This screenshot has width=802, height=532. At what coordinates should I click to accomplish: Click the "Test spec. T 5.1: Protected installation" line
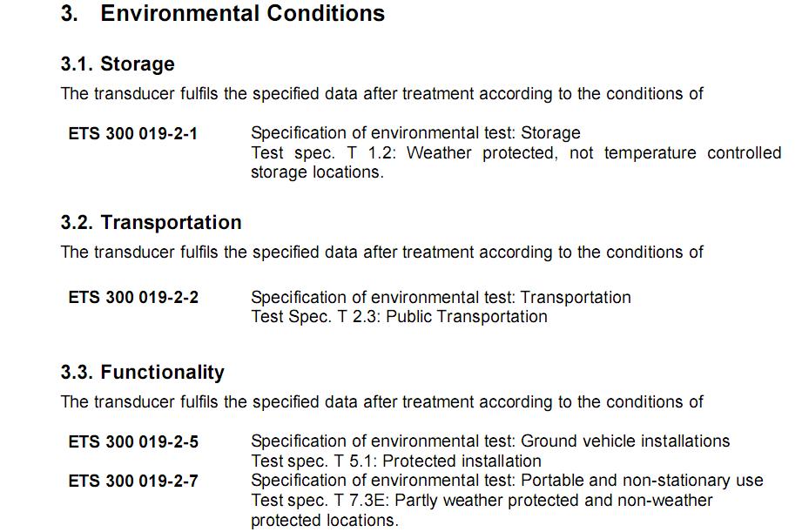(x=395, y=461)
